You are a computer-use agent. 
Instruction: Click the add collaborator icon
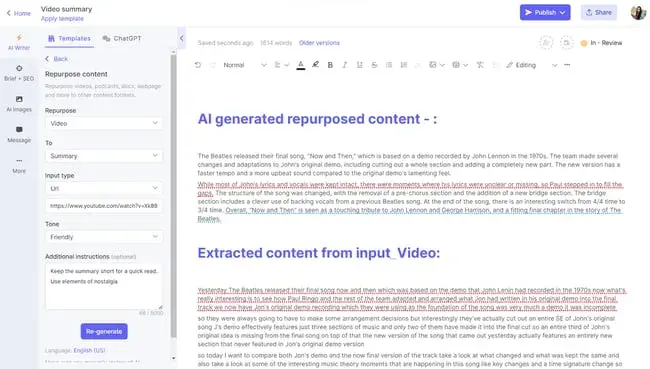pos(546,43)
